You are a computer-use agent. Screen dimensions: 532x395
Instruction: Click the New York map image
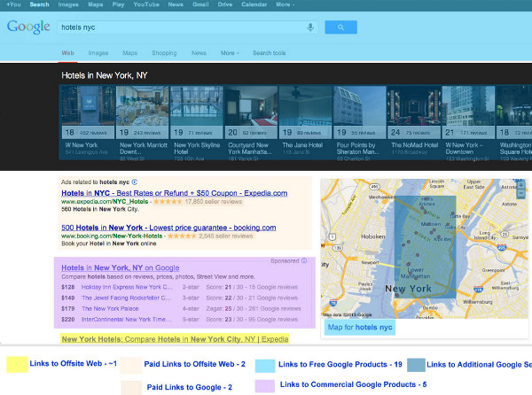(425, 248)
